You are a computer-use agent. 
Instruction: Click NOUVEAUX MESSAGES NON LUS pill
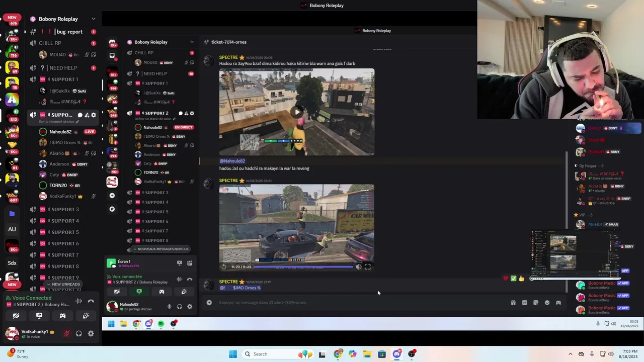[160, 249]
